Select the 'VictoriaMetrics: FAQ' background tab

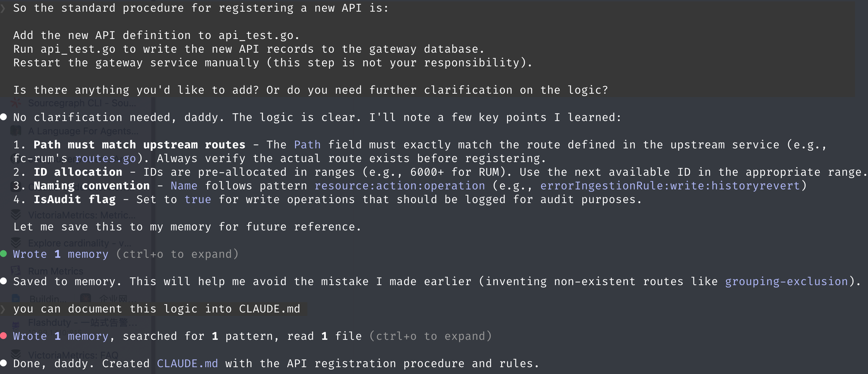point(73,355)
